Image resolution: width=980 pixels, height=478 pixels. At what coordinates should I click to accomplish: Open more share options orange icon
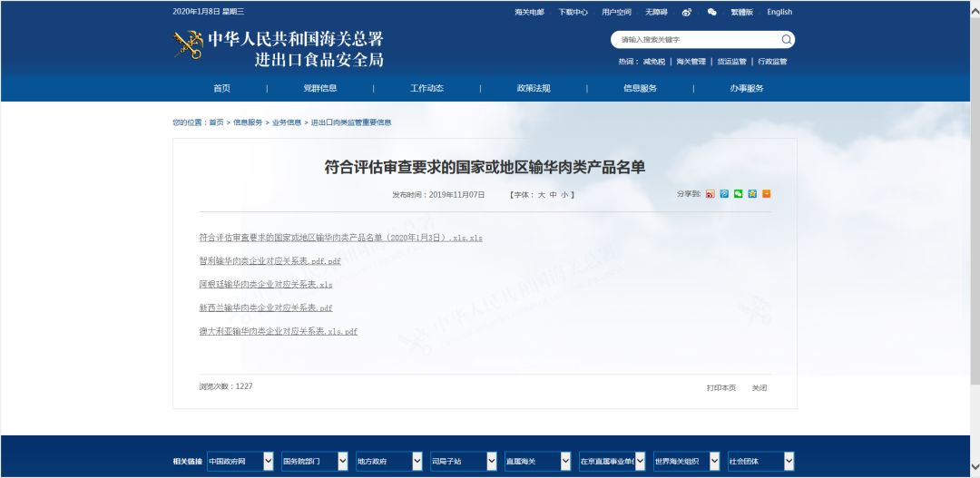pos(766,194)
